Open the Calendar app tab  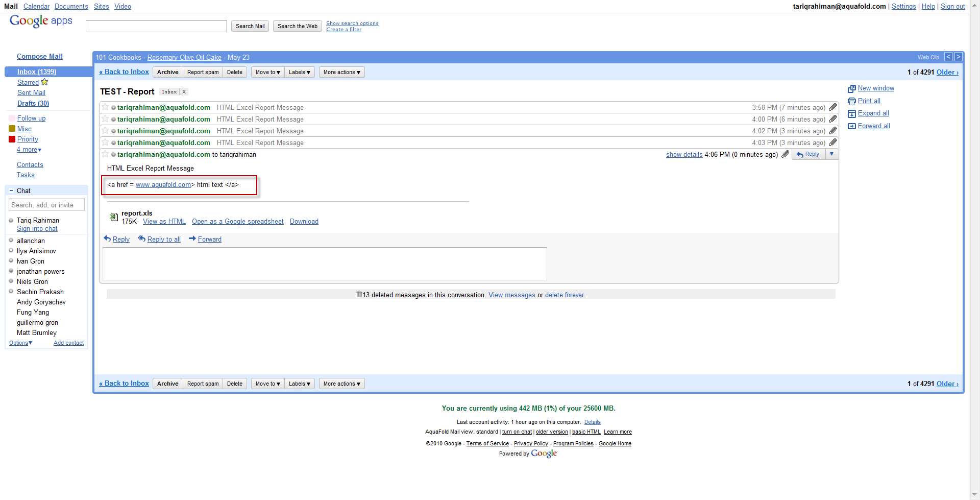point(36,7)
